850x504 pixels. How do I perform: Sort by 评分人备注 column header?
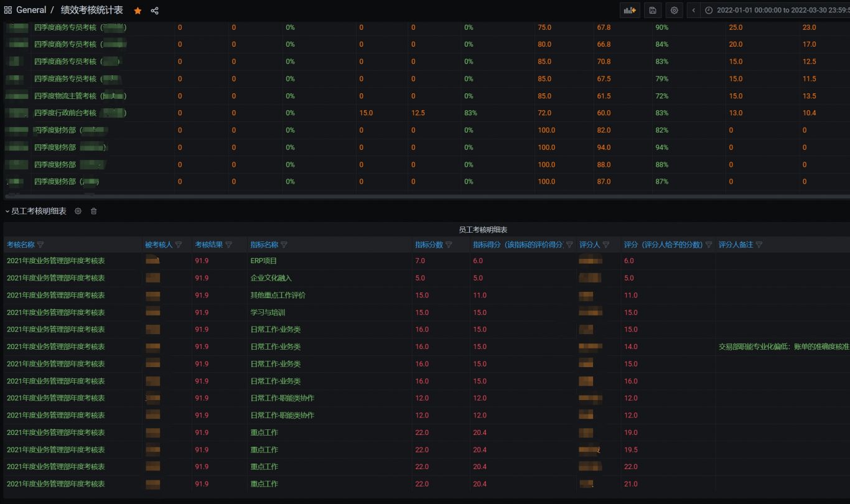736,245
